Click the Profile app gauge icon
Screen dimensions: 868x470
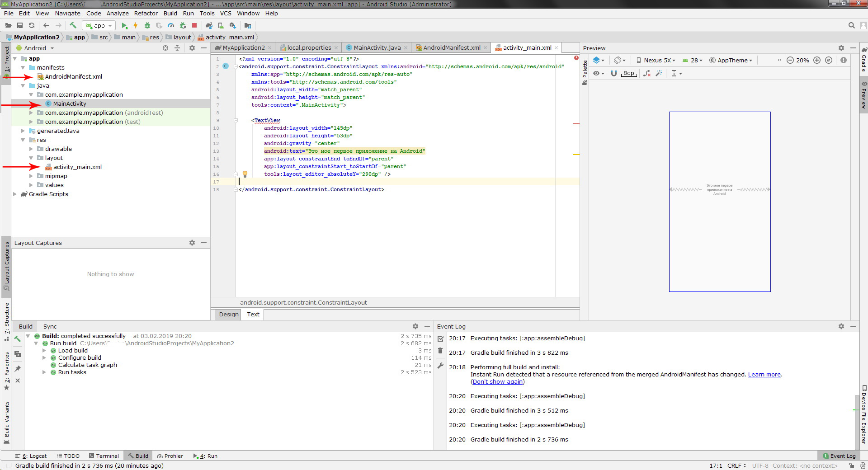tap(171, 26)
